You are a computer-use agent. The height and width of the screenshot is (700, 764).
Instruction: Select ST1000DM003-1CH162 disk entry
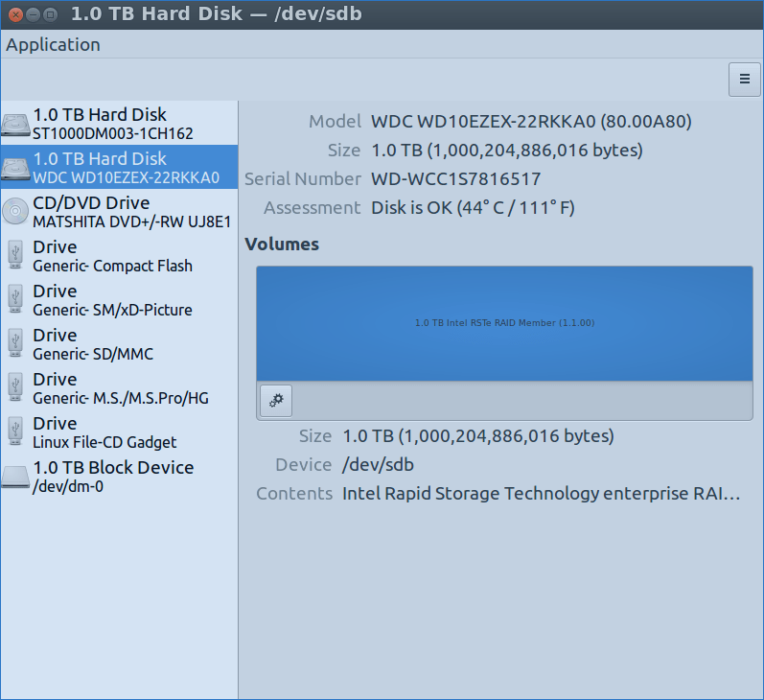119,124
